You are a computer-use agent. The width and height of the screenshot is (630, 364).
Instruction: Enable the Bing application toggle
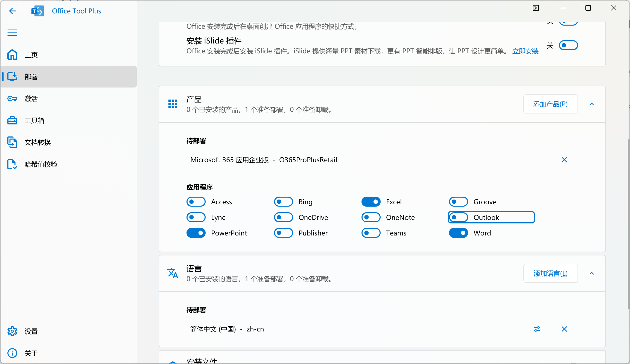(284, 202)
